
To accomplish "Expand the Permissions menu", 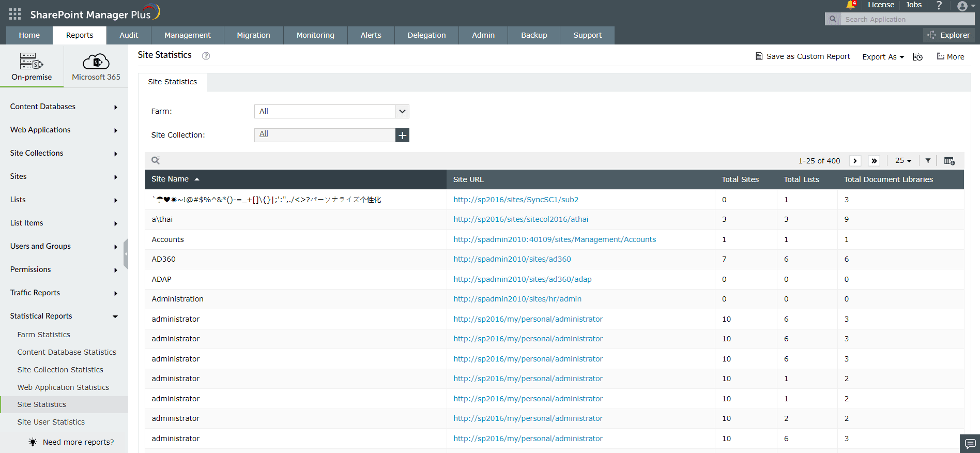I will point(64,269).
